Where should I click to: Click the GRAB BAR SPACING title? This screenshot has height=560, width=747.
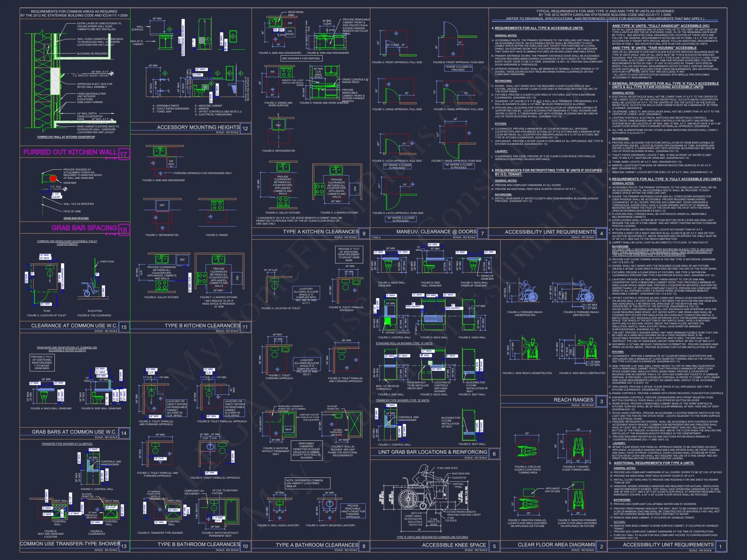pyautogui.click(x=84, y=228)
